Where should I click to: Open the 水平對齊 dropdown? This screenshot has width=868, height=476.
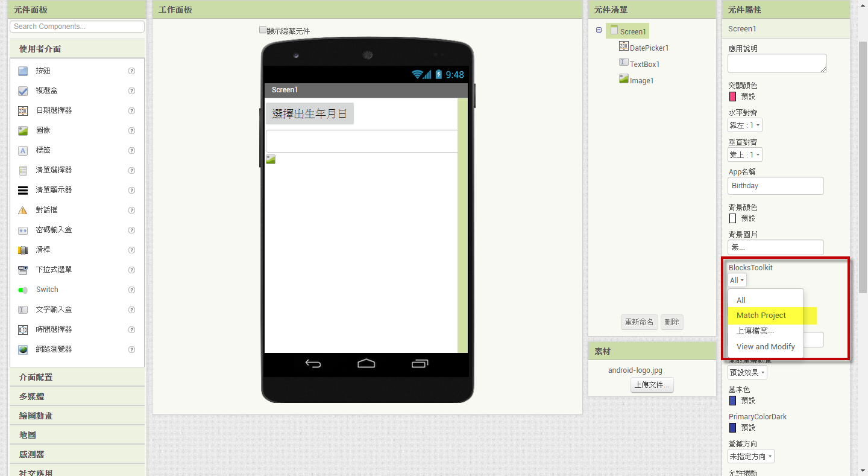[745, 125]
